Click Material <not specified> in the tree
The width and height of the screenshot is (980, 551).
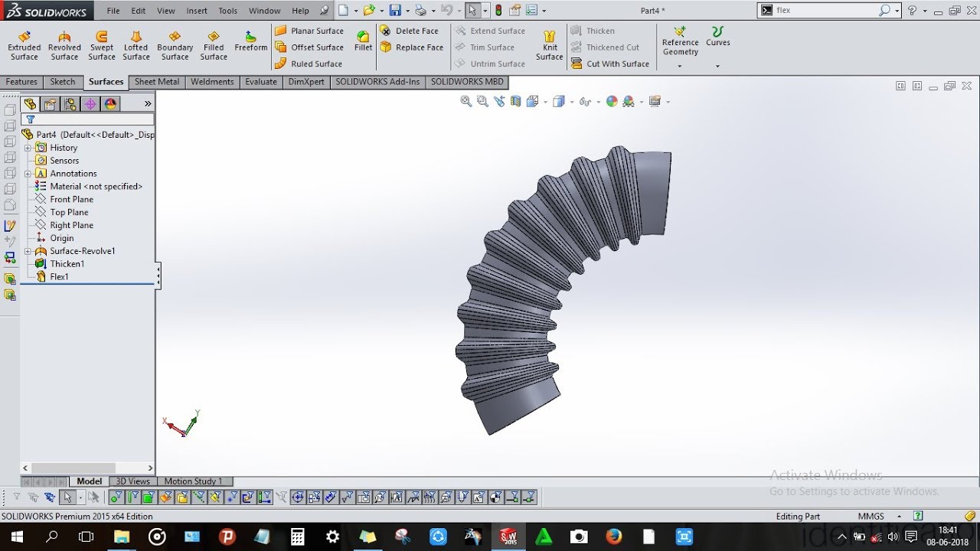click(x=89, y=186)
